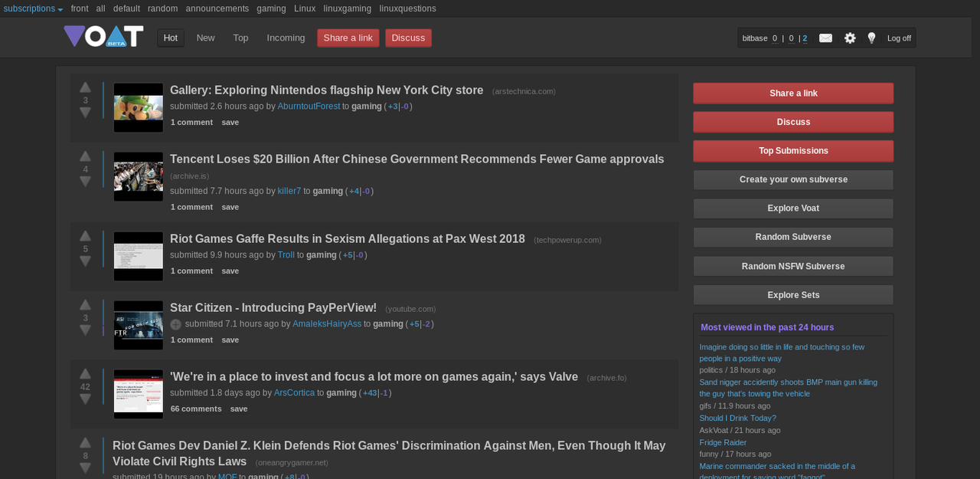The width and height of the screenshot is (980, 479).
Task: Open the settings gear icon
Action: [x=849, y=37]
